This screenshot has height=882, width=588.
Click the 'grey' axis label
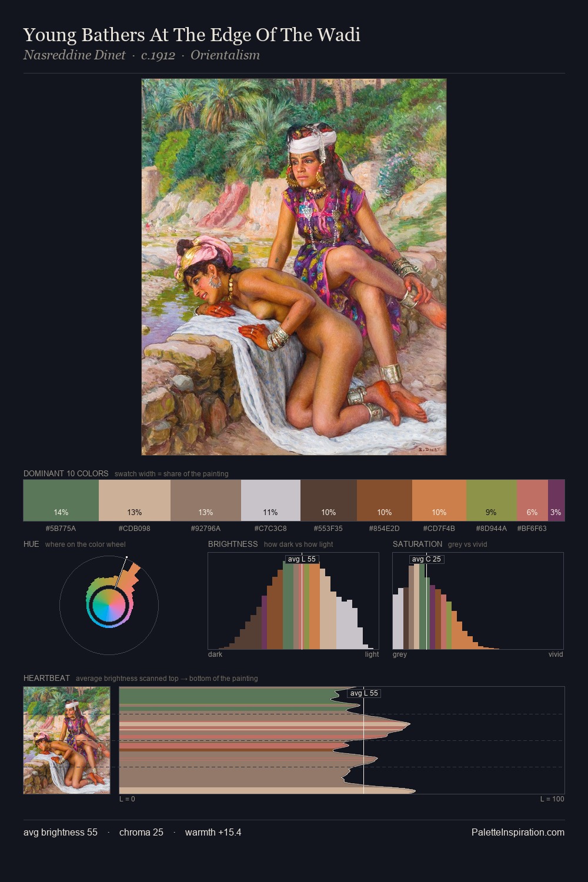[400, 654]
